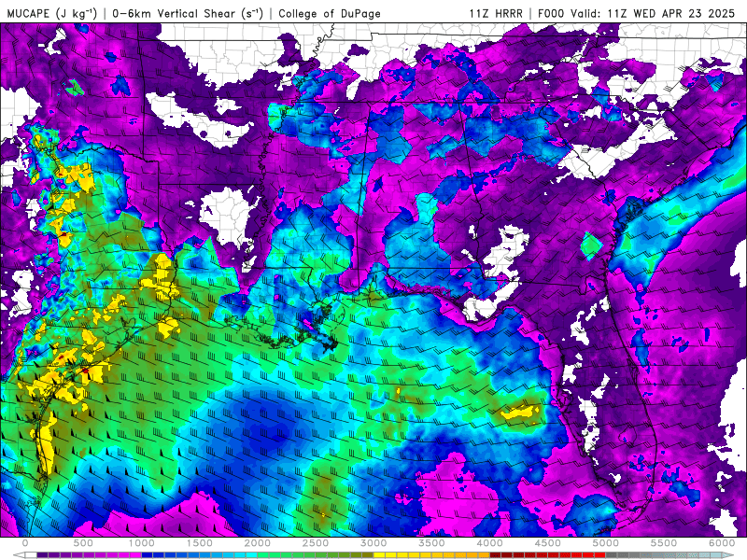Viewport: 747px width, 560px height.
Task: Click the 2000 label on the color scale
Action: tap(258, 543)
